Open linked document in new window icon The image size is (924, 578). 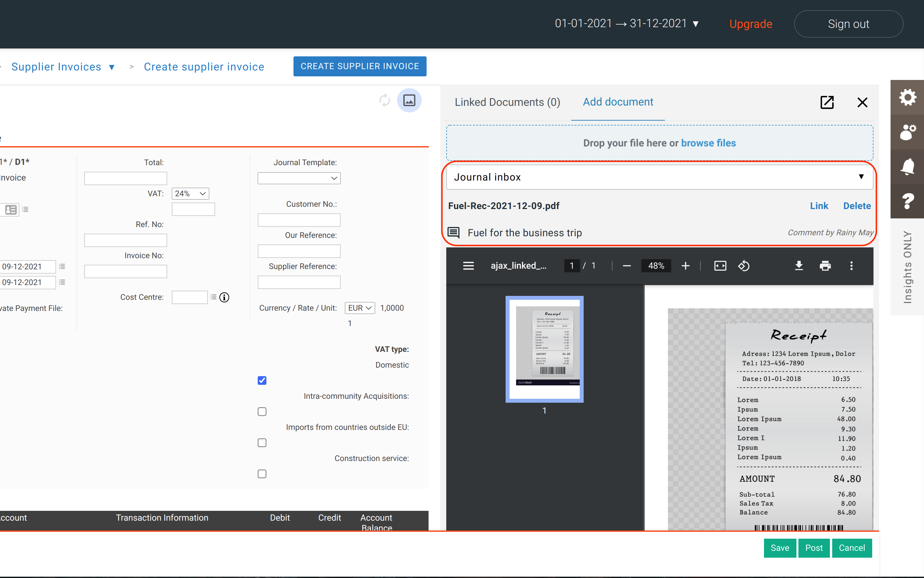[827, 102]
